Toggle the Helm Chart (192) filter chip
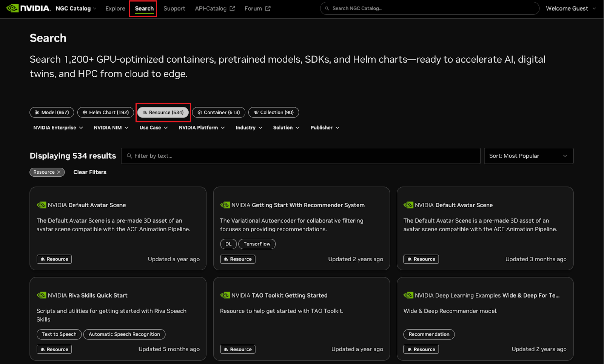 coord(106,112)
